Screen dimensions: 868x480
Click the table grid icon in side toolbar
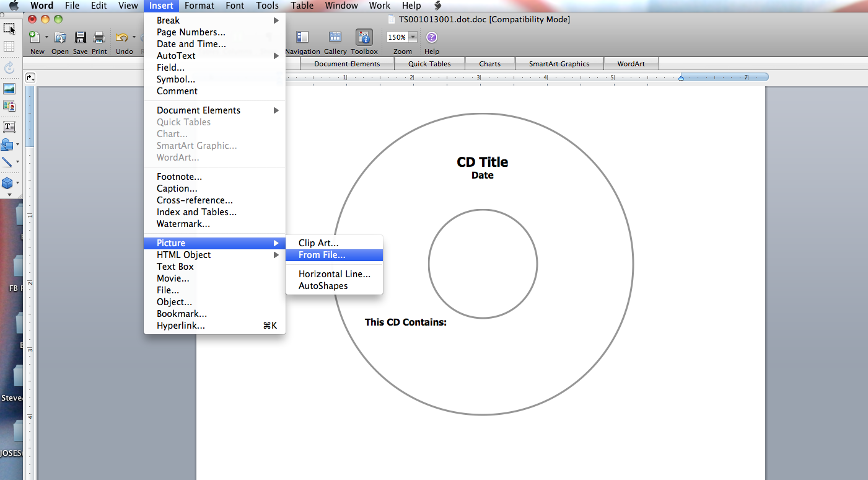pos(9,47)
